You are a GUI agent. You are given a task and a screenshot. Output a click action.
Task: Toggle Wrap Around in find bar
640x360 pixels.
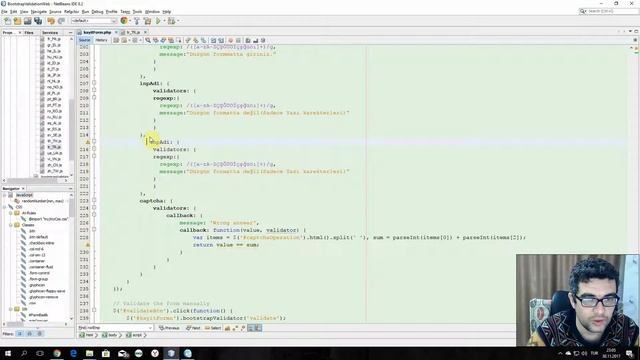pos(258,328)
